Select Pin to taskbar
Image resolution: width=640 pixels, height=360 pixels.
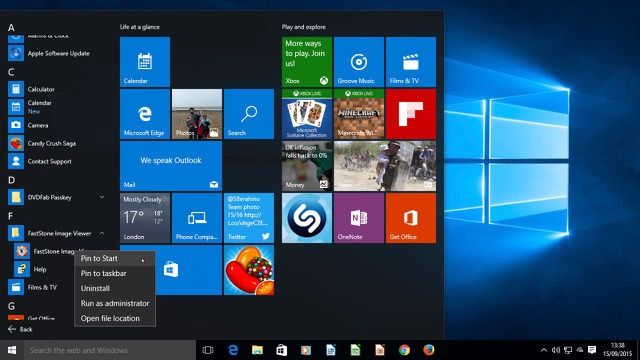(x=115, y=273)
